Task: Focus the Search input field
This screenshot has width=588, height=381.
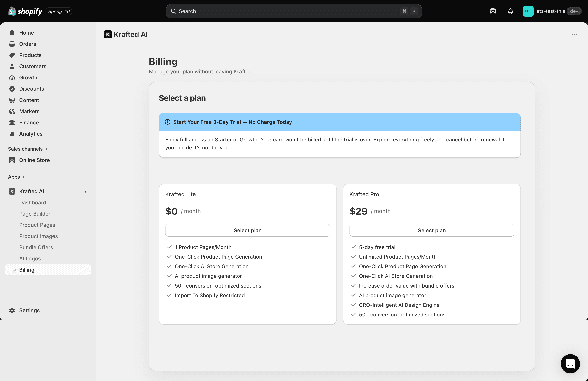Action: 294,11
